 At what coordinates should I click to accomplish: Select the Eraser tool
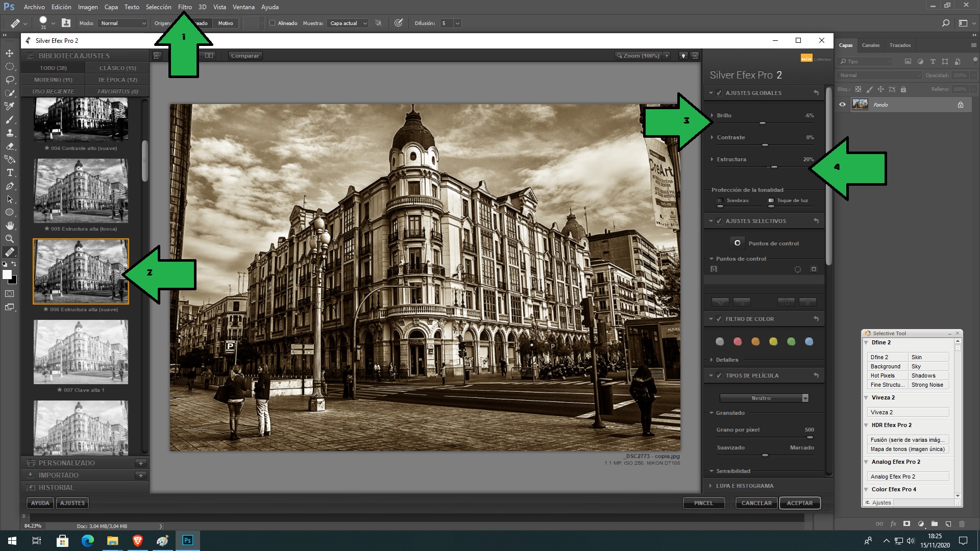[x=10, y=146]
